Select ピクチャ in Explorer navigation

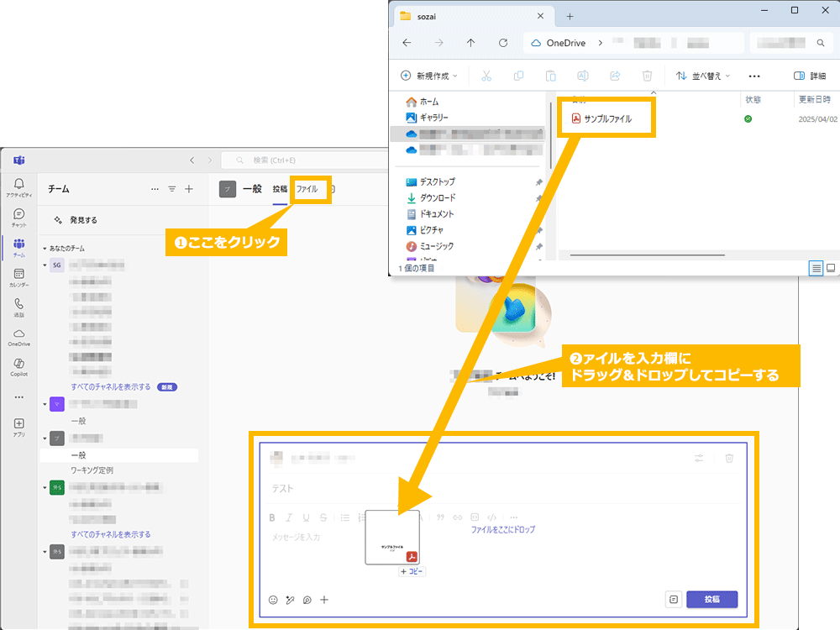coord(425,230)
